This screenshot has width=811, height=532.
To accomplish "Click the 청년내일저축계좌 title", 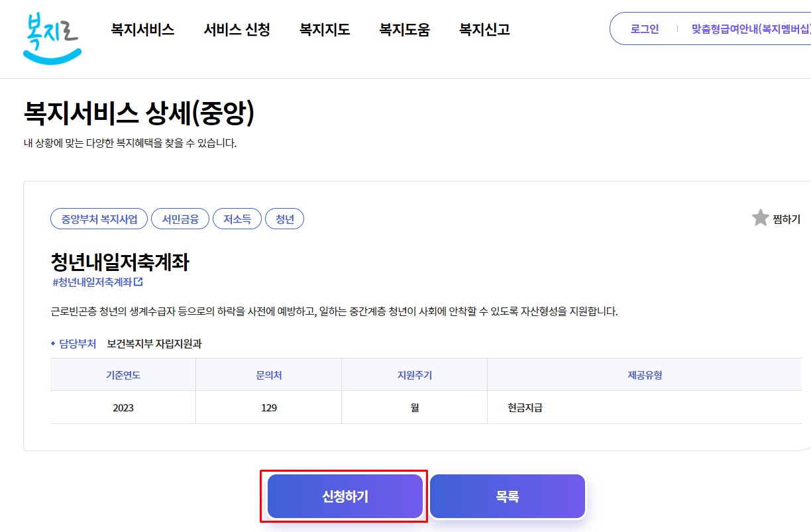I will click(120, 262).
